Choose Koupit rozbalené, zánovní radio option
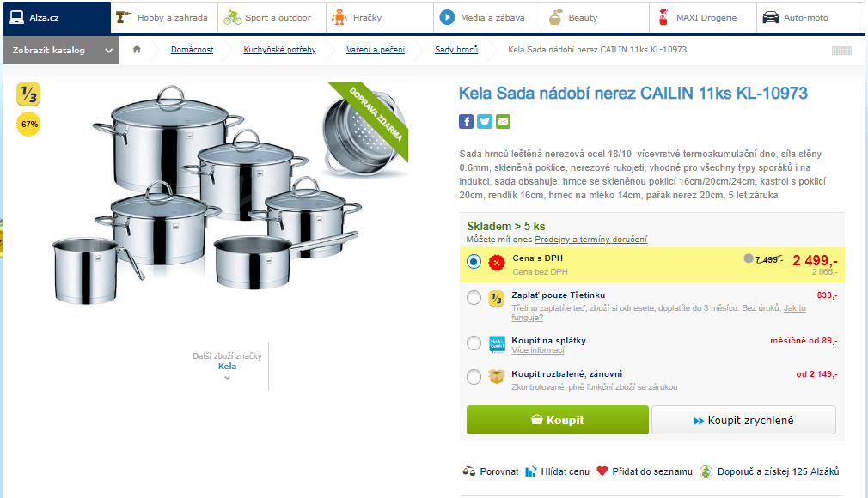The height and width of the screenshot is (498, 868). point(474,377)
